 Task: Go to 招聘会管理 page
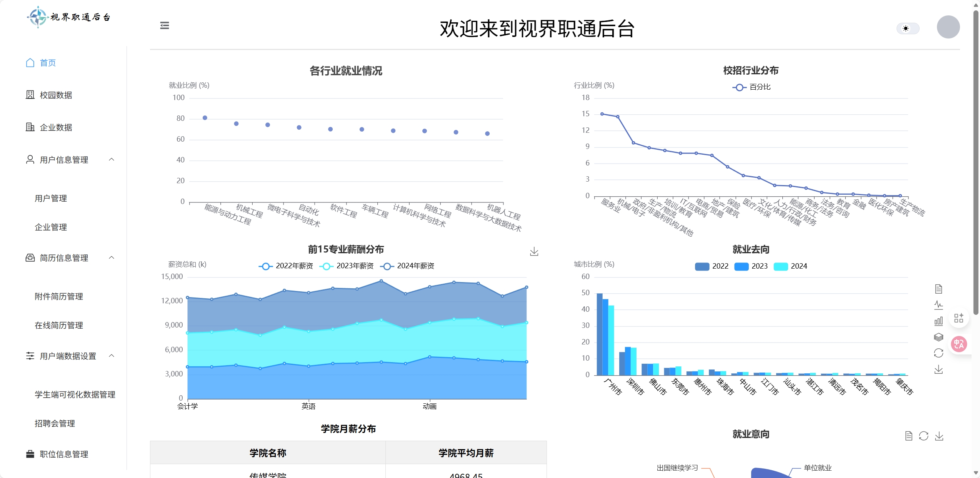point(55,423)
